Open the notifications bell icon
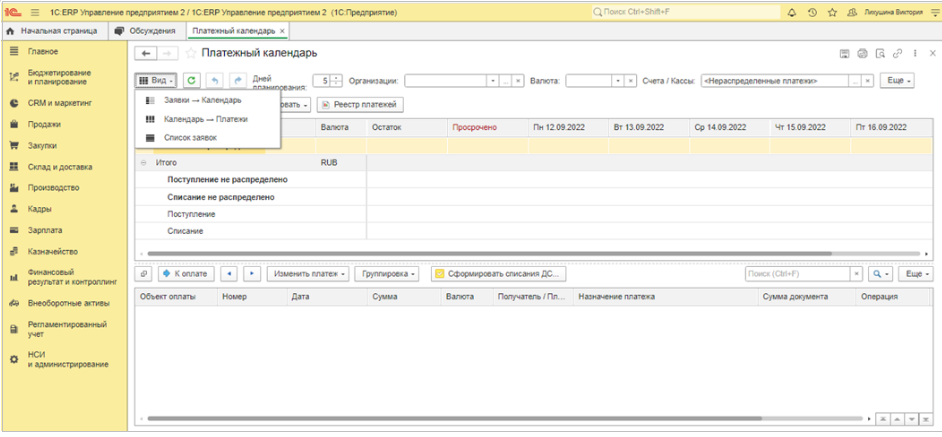 point(791,12)
